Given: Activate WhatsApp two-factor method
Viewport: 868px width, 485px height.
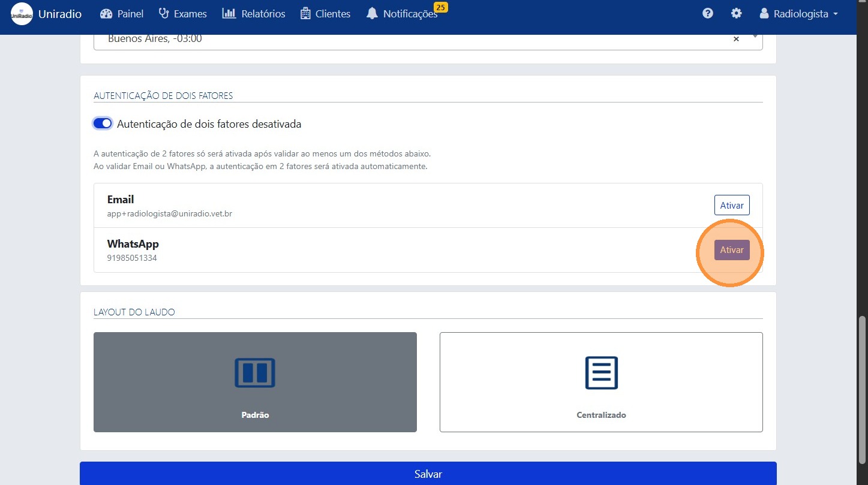Looking at the screenshot, I should tap(731, 250).
